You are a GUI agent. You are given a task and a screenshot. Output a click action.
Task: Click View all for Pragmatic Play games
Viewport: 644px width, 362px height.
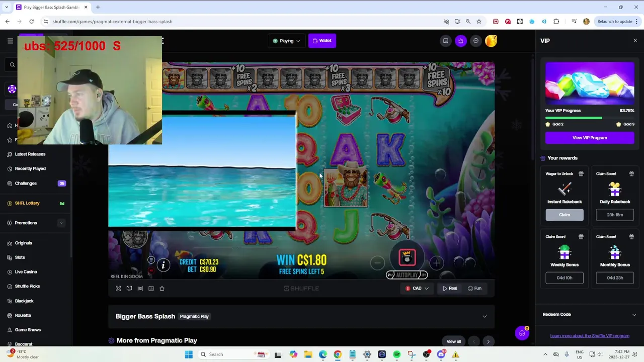pyautogui.click(x=453, y=341)
